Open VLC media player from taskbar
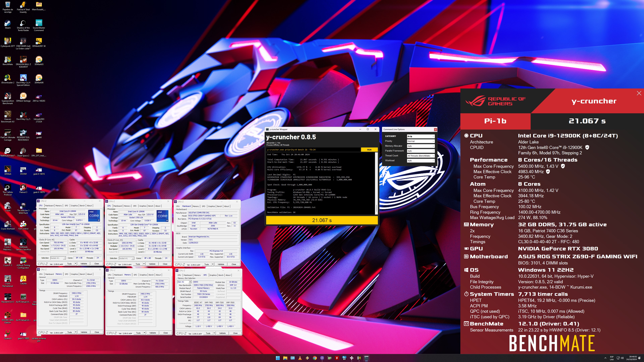644x362 pixels. pos(300,358)
